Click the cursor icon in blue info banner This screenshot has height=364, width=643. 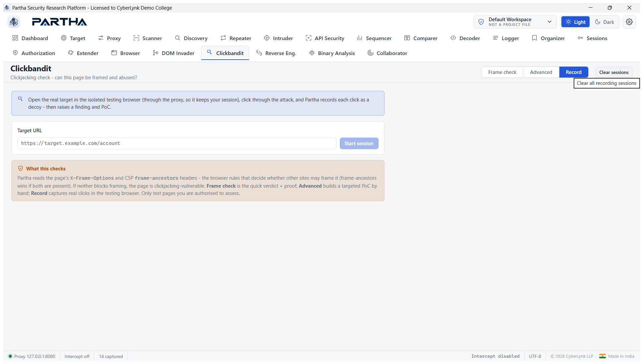click(20, 99)
